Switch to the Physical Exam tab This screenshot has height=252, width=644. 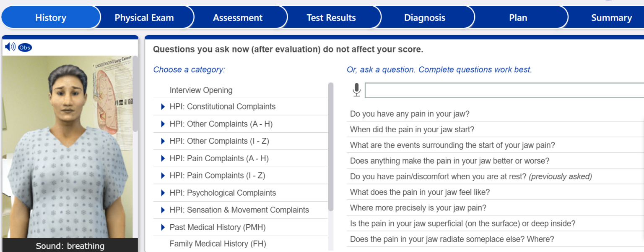tap(144, 18)
